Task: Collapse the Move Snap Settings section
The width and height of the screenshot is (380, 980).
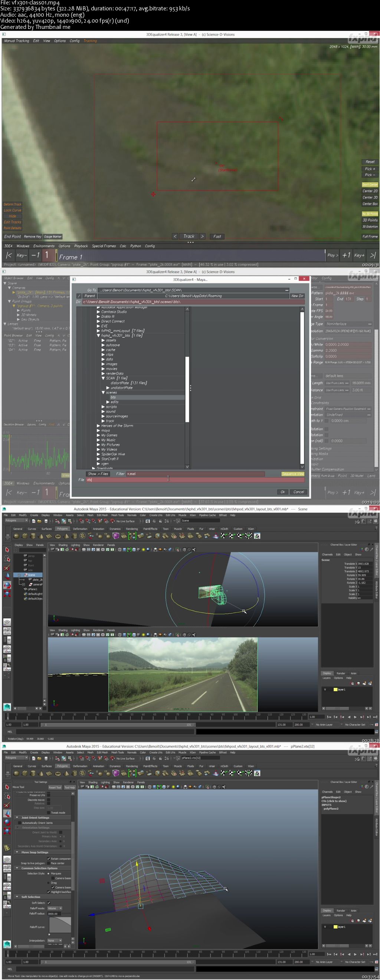Action: tap(17, 852)
